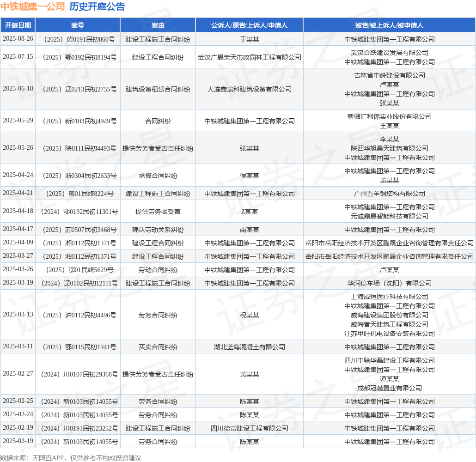The width and height of the screenshot is (476, 462).
Task: Click the 开庭日期 column header
Action: (18, 25)
